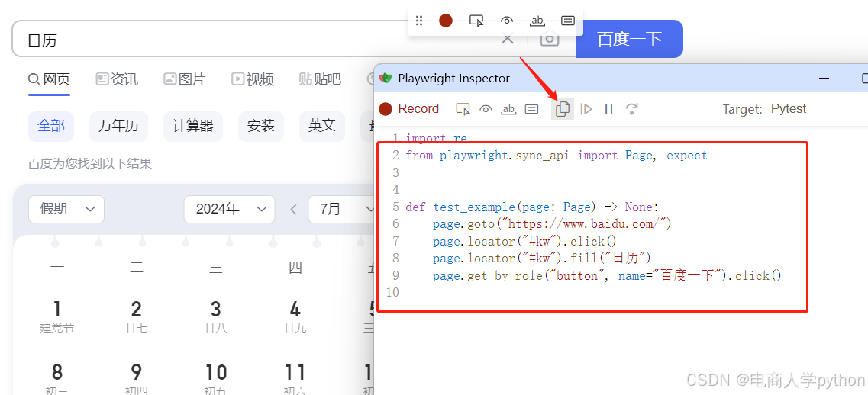
Task: Select pick locator tool in Playwright Inspector
Action: coord(463,109)
